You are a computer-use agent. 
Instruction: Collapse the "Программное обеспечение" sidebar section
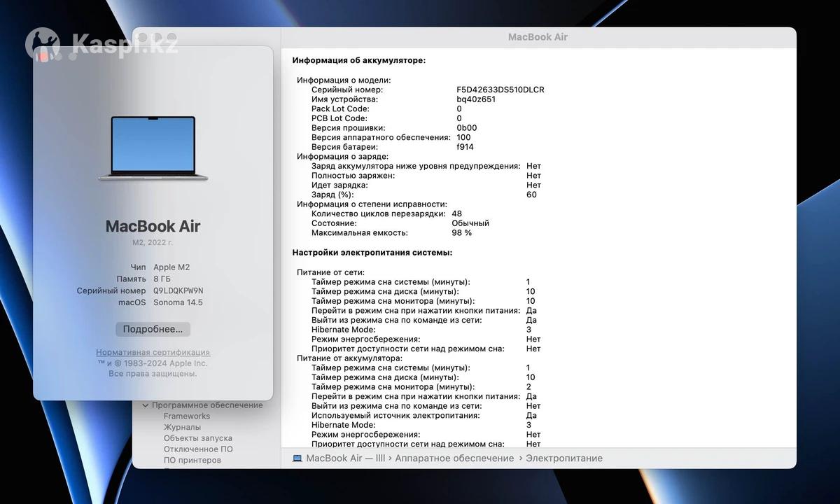(146, 405)
